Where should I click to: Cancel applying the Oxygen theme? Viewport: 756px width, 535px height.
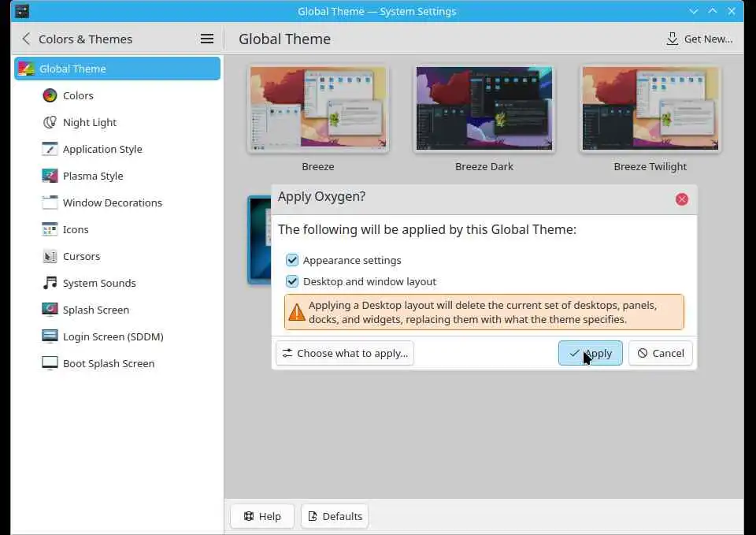point(660,353)
